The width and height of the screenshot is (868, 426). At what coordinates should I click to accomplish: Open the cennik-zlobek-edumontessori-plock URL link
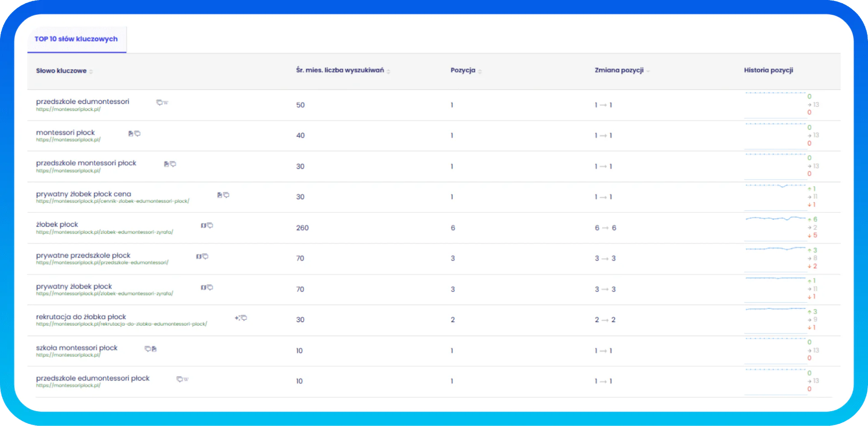[113, 201]
